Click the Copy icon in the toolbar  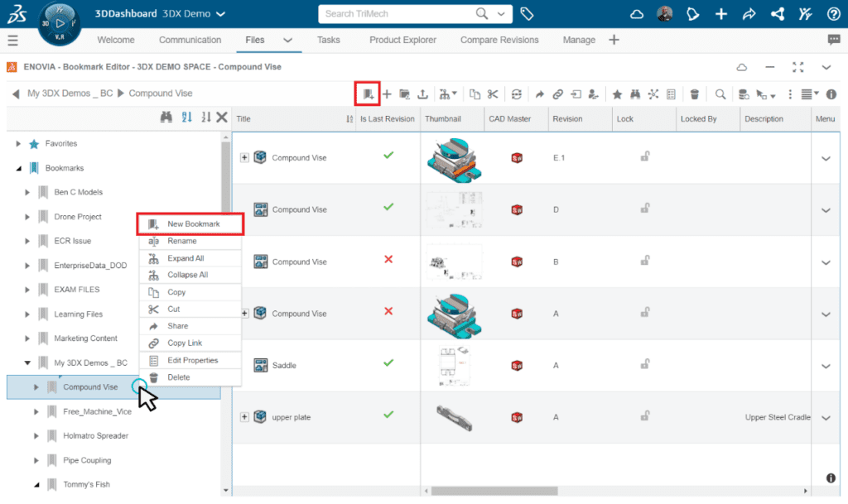click(475, 94)
